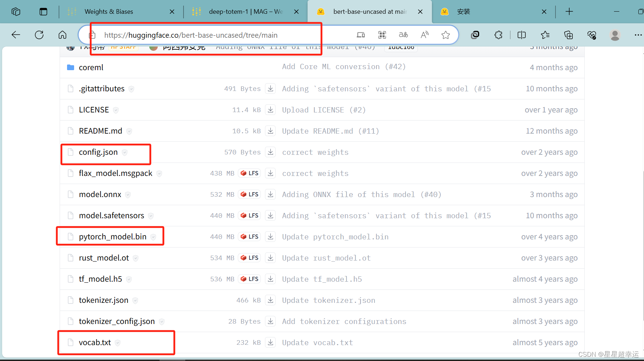This screenshot has height=361, width=644.
Task: Open the rust_model.ot file link
Action: click(104, 258)
